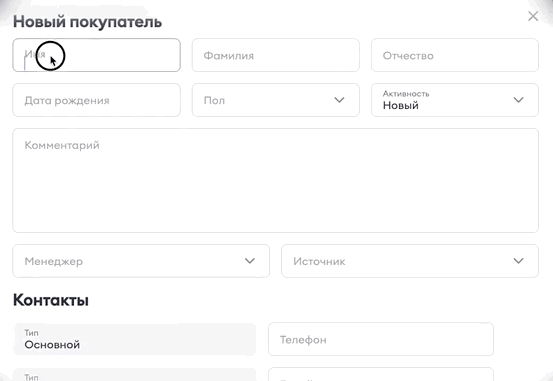Close the Новый покупатель dialog
553x381 pixels.
(x=533, y=16)
